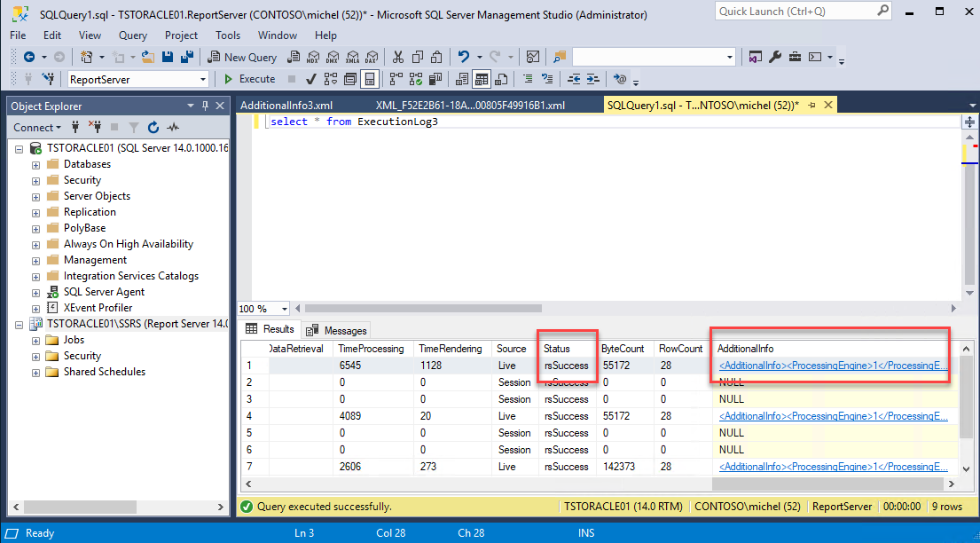Click the Refresh icon in Object Explorer
Screen dimensions: 980x543
point(152,127)
